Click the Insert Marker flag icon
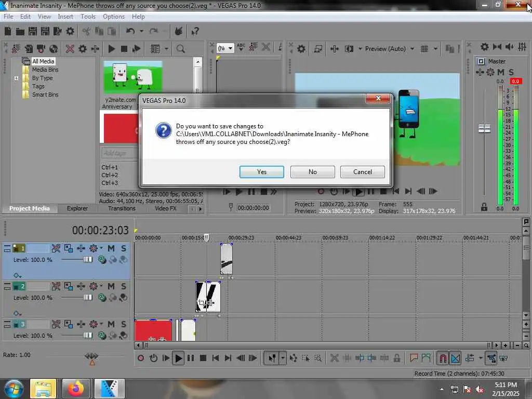532x399 pixels. pyautogui.click(x=414, y=358)
